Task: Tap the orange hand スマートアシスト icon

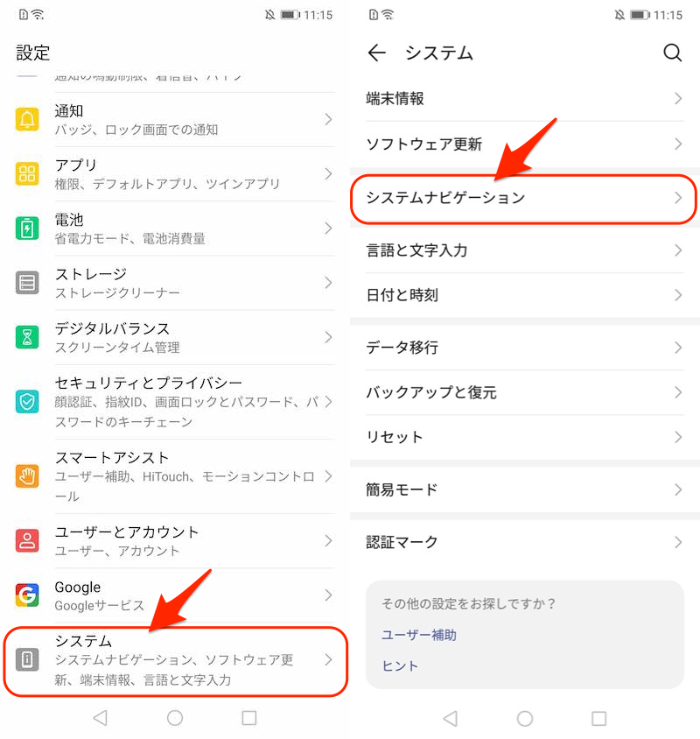Action: click(x=27, y=476)
